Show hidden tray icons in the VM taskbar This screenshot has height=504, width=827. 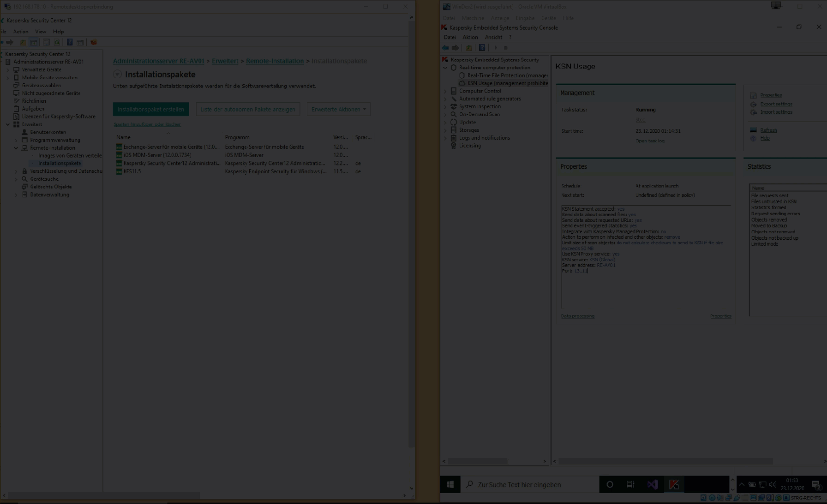[742, 485]
